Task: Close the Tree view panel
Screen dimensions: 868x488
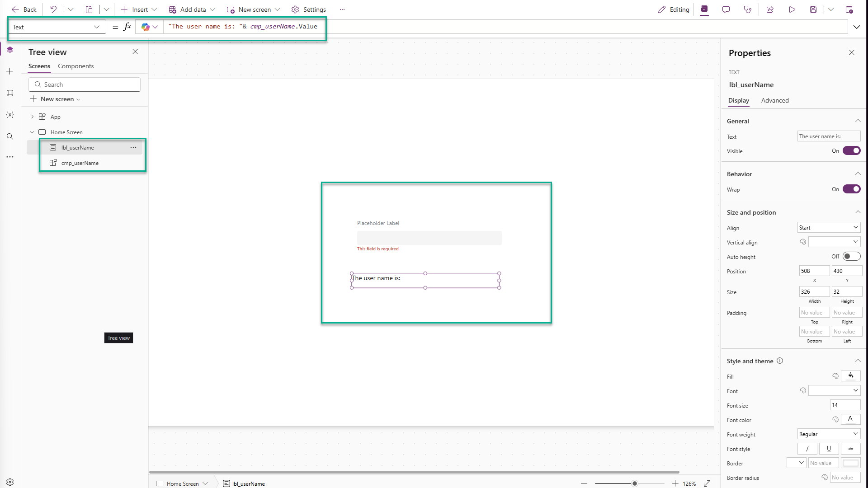Action: pyautogui.click(x=135, y=52)
